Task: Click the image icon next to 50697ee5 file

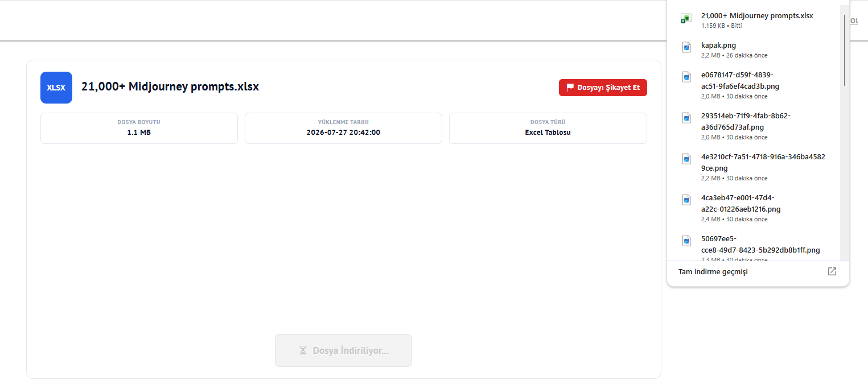Action: point(686,240)
